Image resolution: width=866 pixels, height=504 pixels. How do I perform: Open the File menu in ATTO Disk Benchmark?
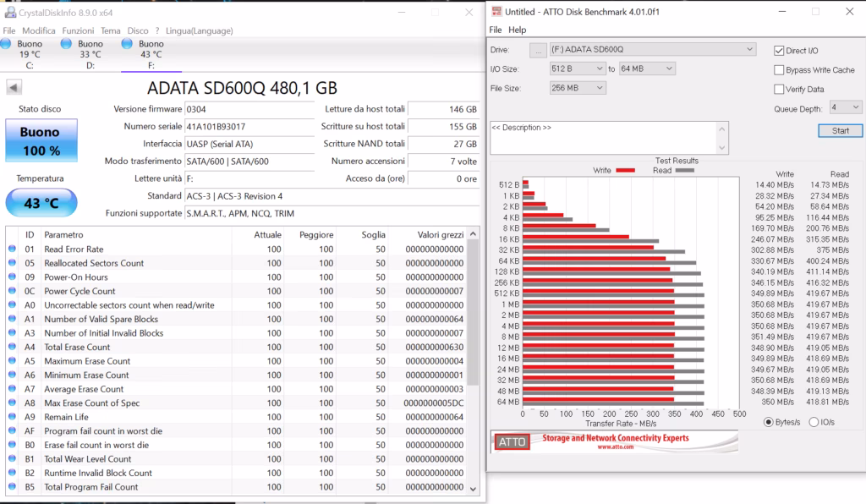pyautogui.click(x=496, y=30)
